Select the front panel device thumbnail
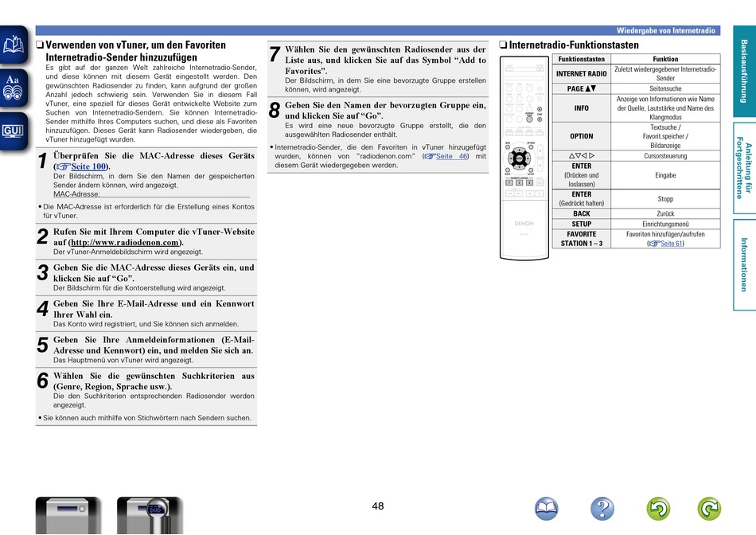 click(68, 515)
